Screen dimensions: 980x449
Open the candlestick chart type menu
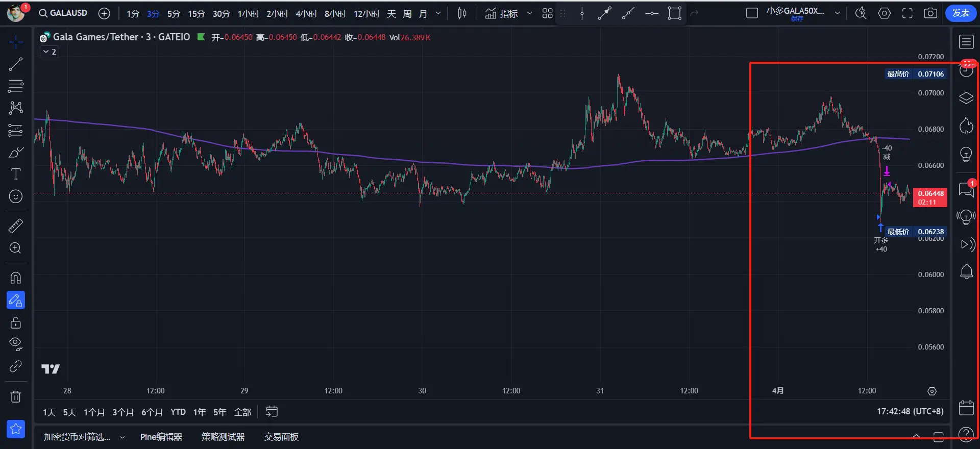[462, 14]
